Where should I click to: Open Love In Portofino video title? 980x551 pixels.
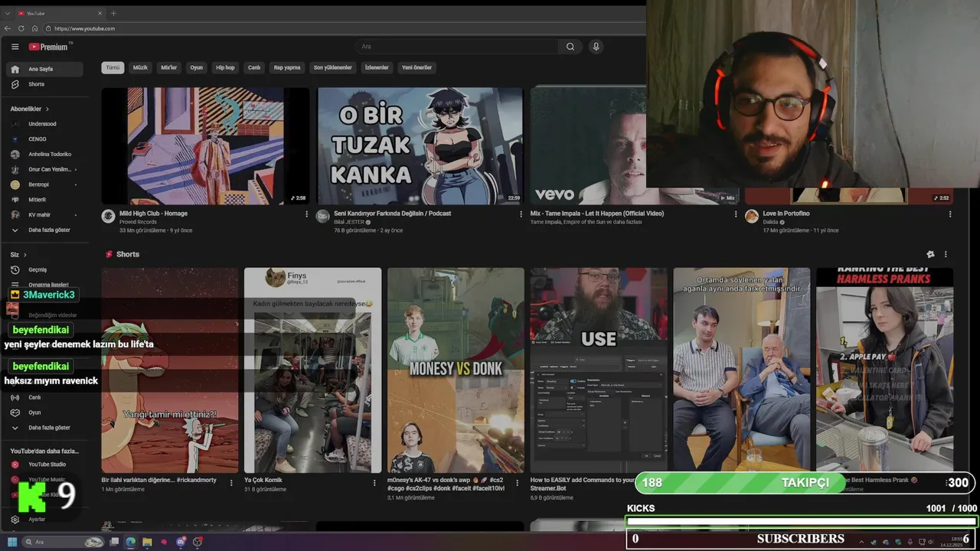(786, 214)
